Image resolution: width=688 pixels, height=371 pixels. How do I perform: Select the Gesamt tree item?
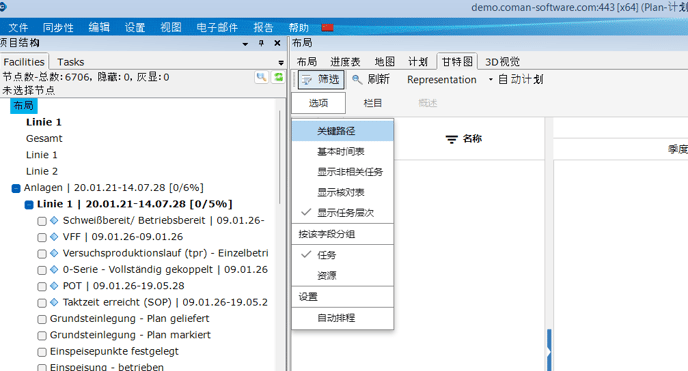pyautogui.click(x=44, y=139)
